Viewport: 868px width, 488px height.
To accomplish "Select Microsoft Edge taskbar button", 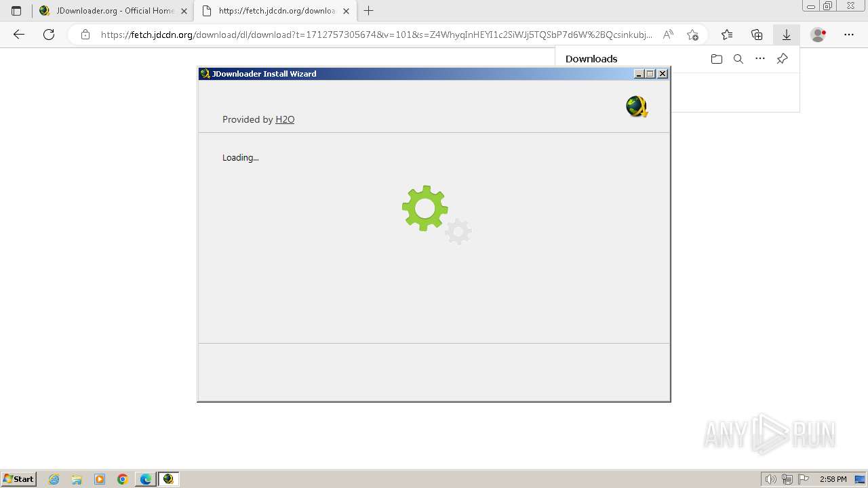I will click(x=146, y=479).
